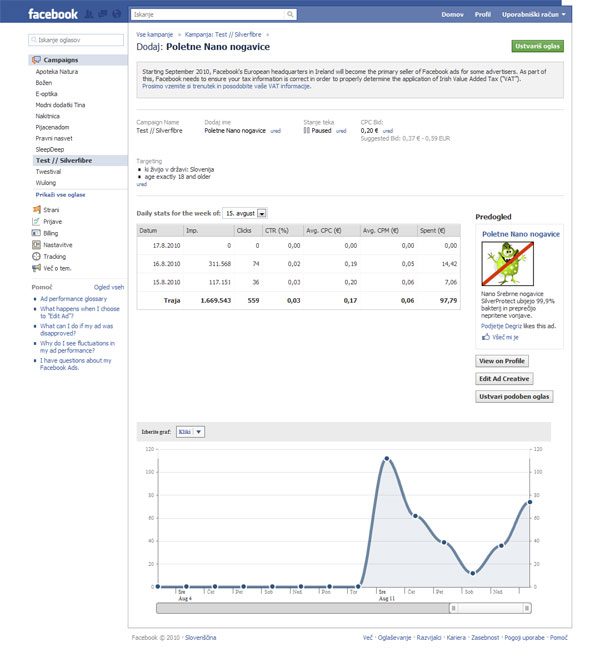Select the SleepDeep campaign

click(50, 149)
